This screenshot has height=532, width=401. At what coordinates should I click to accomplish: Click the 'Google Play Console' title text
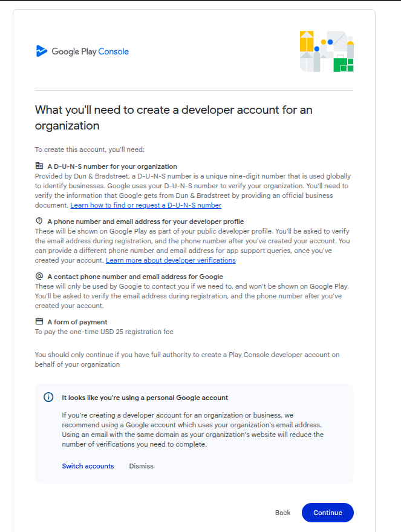click(x=90, y=51)
